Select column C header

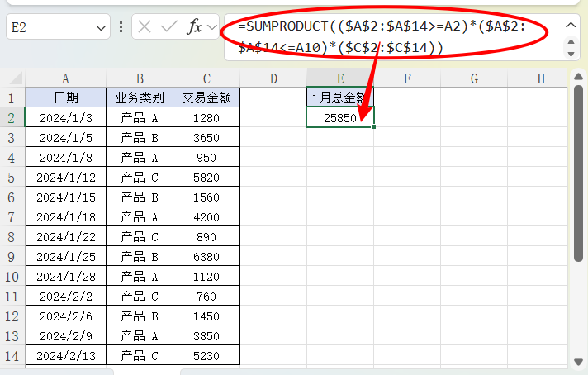pyautogui.click(x=206, y=78)
